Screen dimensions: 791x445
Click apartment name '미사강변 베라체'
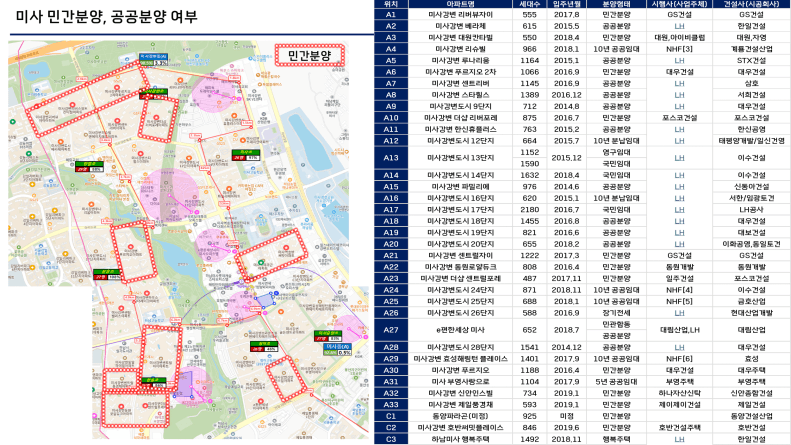460,26
